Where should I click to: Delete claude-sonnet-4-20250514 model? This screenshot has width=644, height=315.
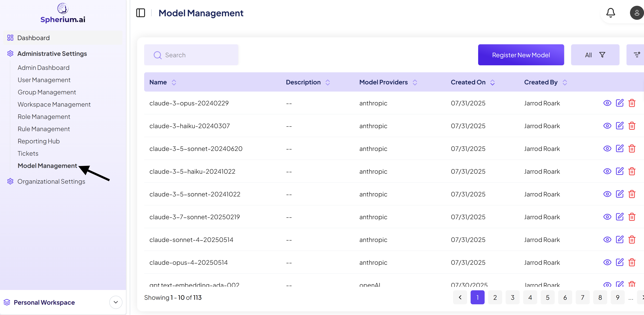632,240
